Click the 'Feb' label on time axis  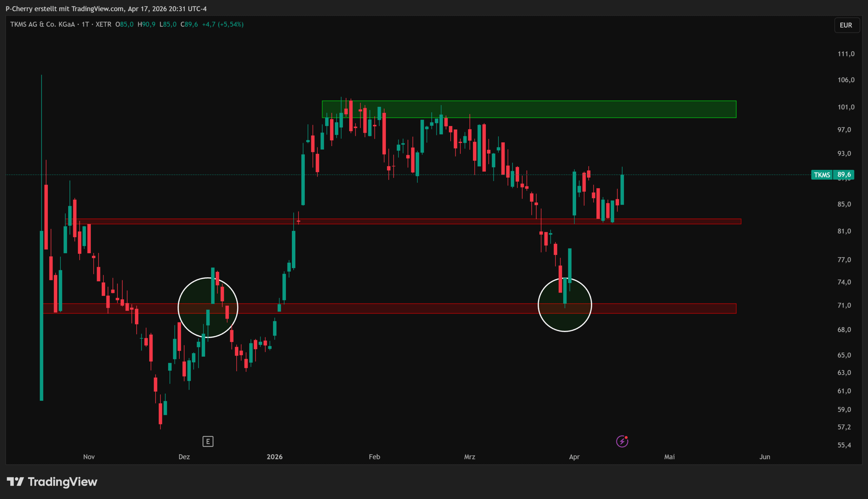(374, 457)
